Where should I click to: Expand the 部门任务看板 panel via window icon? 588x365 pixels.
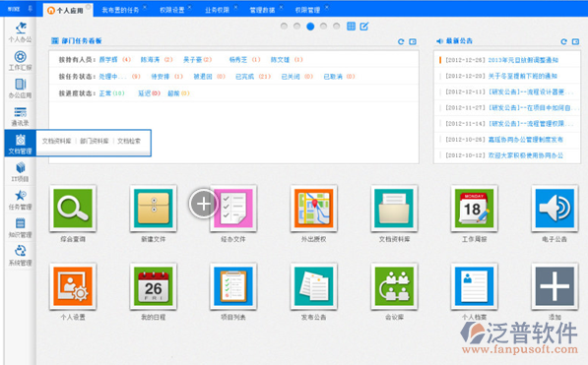(x=413, y=41)
